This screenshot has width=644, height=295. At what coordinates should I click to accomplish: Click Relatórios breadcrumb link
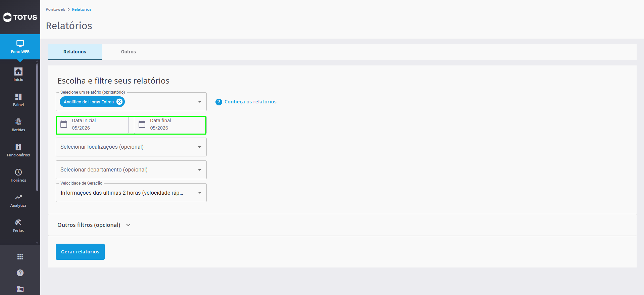tap(82, 9)
